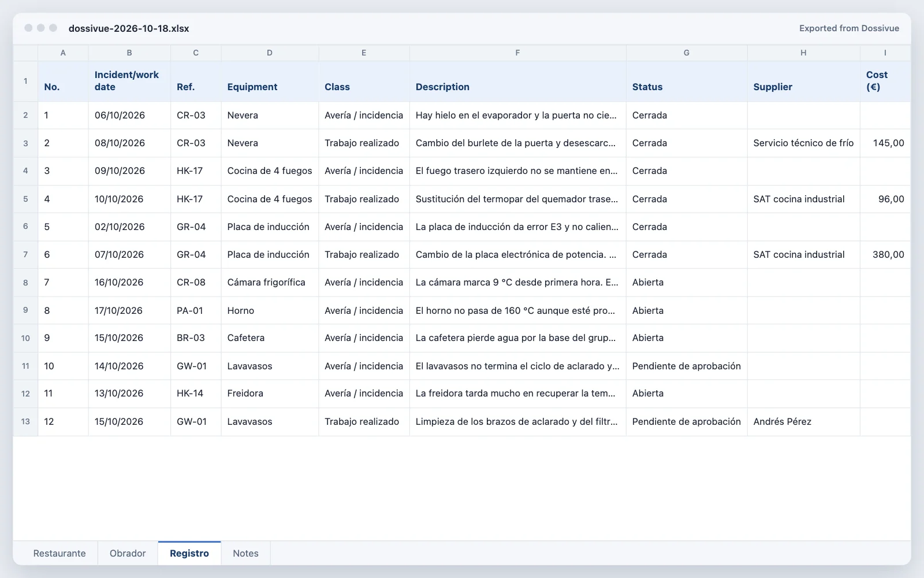Image resolution: width=924 pixels, height=578 pixels.
Task: Select the description starting 'El horno no pasa'
Action: click(517, 311)
